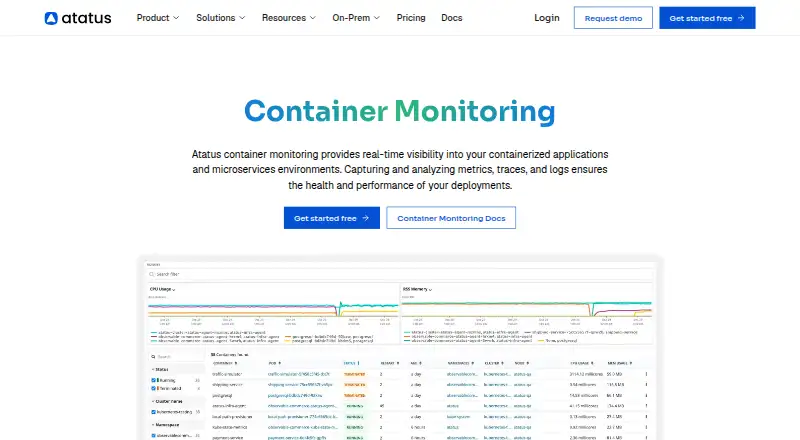This screenshot has height=440, width=800.
Task: Open CPU Usage chart dropdown in preview
Action: click(162, 289)
